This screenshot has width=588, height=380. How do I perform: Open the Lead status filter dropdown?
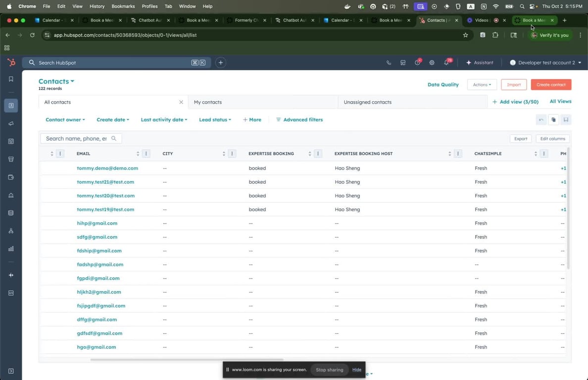click(x=215, y=120)
